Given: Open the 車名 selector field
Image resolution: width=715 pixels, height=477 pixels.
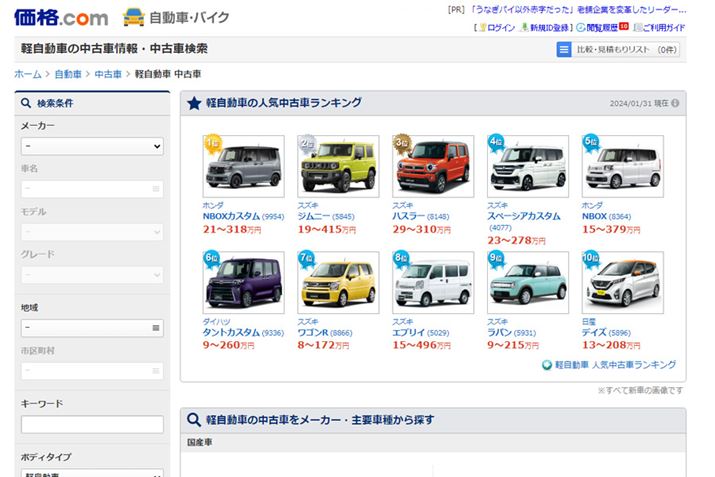Looking at the screenshot, I should (92, 189).
